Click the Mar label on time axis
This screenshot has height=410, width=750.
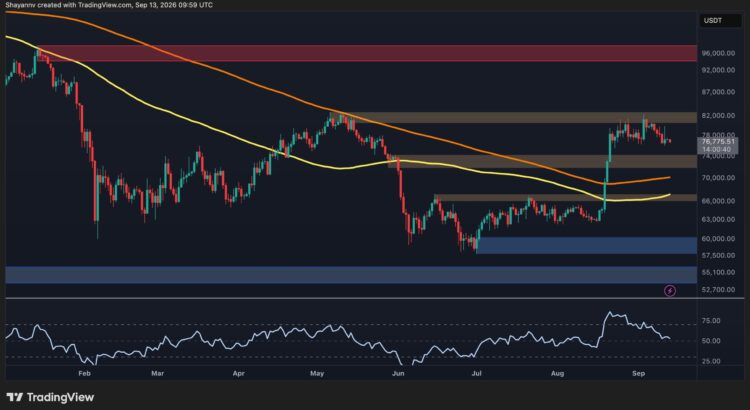tap(157, 373)
